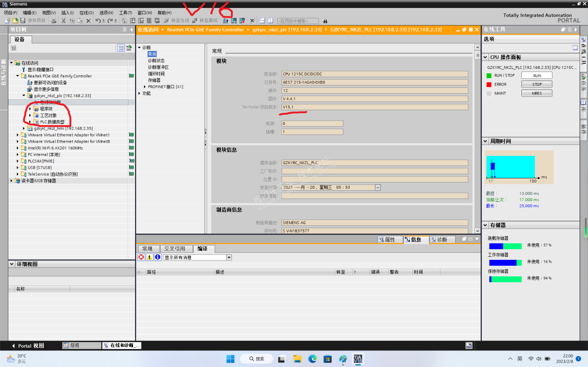
Task: Toggle the error messages filter
Action: point(141,257)
